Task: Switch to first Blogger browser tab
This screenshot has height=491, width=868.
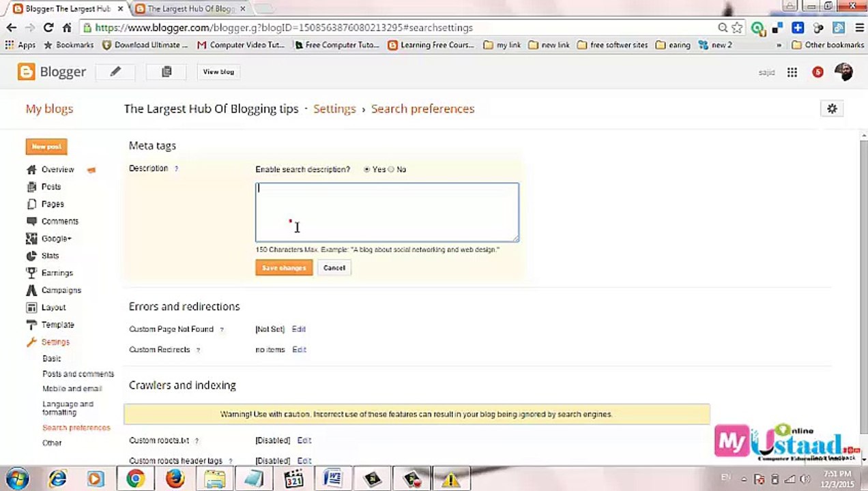Action: 66,9
